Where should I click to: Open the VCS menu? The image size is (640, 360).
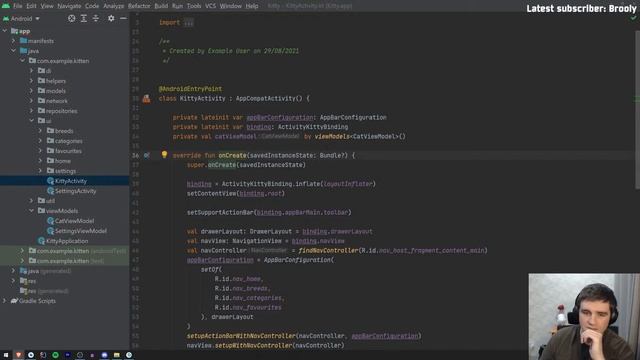211,6
